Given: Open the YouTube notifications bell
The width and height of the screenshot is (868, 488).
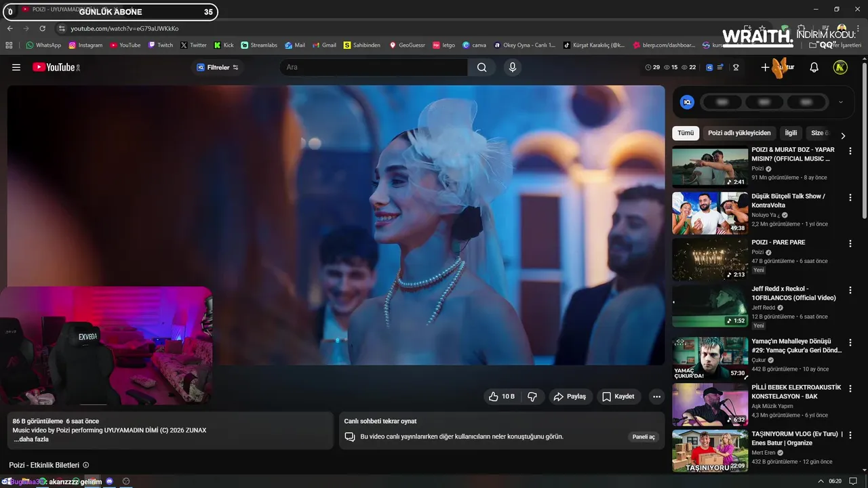Looking at the screenshot, I should point(814,67).
